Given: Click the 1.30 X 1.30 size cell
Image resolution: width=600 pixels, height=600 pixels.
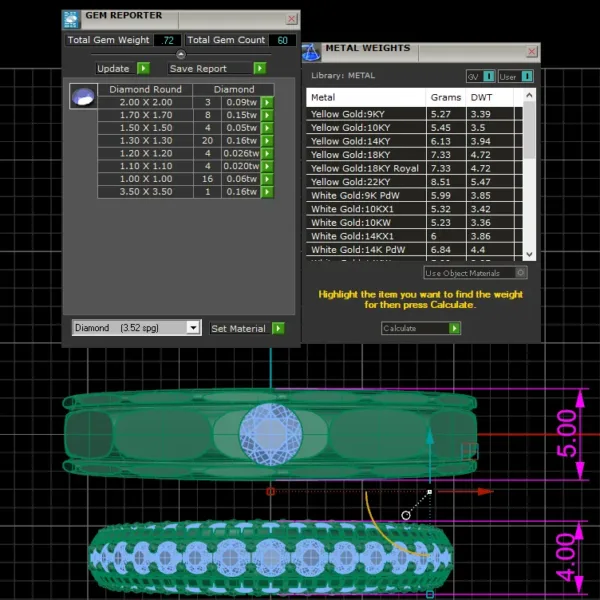Looking at the screenshot, I should point(145,141).
